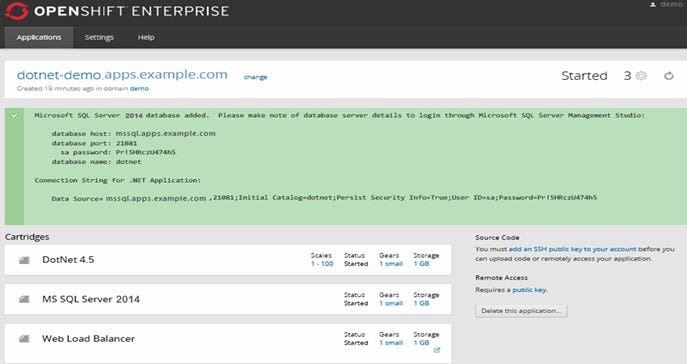Click the change link next to app URL
The width and height of the screenshot is (687, 364).
coord(255,77)
